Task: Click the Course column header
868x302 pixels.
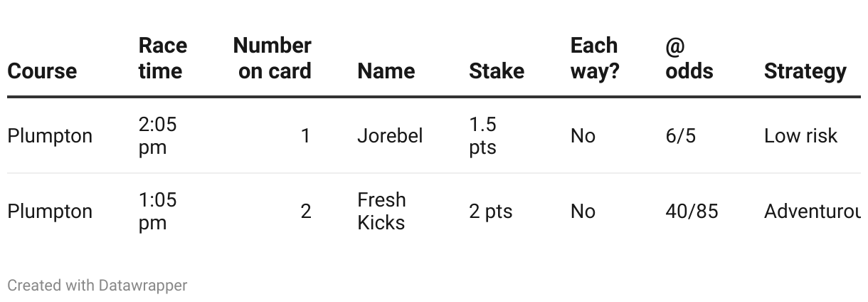Action: click(x=42, y=71)
